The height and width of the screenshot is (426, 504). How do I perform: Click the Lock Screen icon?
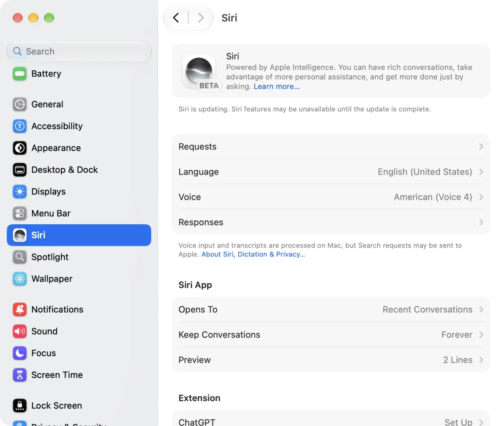[x=20, y=405]
